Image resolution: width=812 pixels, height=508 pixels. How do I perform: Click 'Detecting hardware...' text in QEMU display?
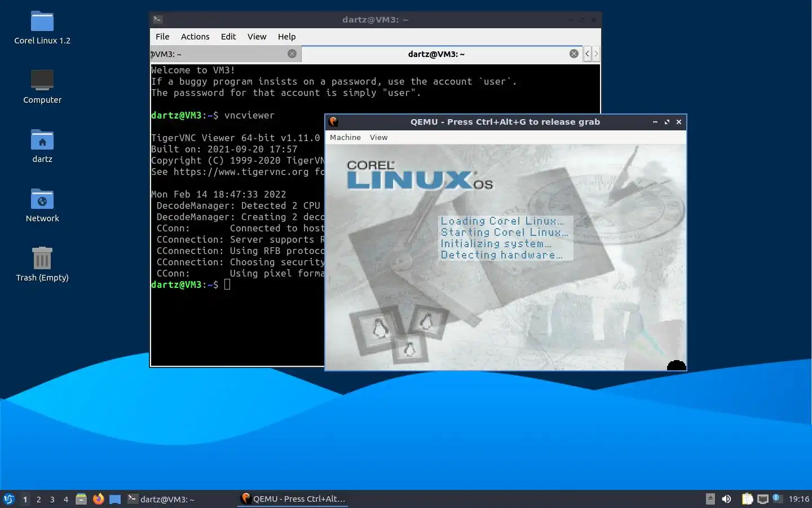(501, 255)
